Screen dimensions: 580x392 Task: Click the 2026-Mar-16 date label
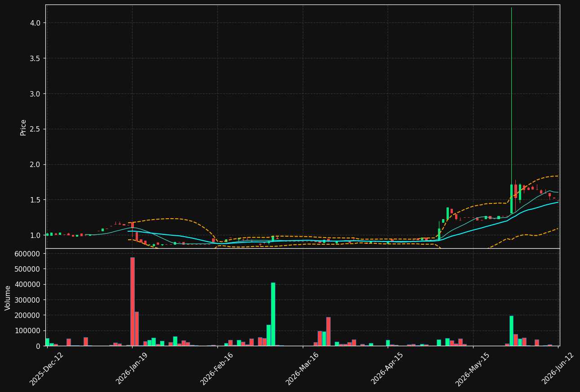click(x=302, y=368)
